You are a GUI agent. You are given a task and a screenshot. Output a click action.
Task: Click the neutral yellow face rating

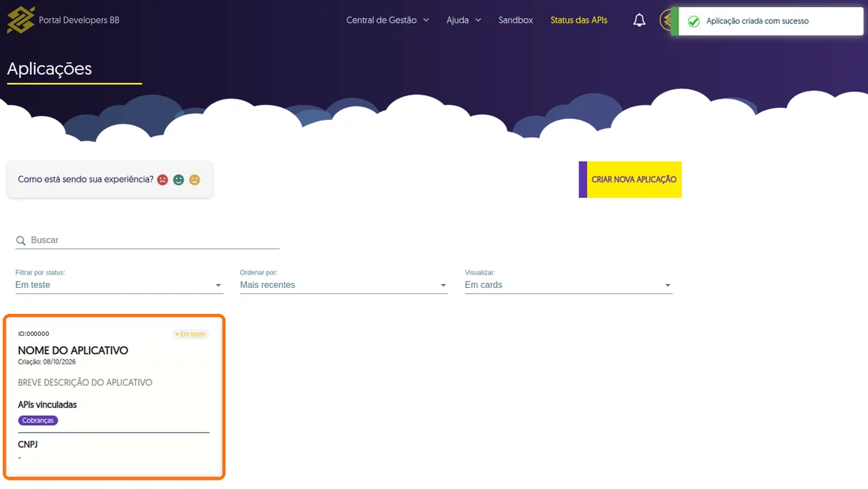194,180
